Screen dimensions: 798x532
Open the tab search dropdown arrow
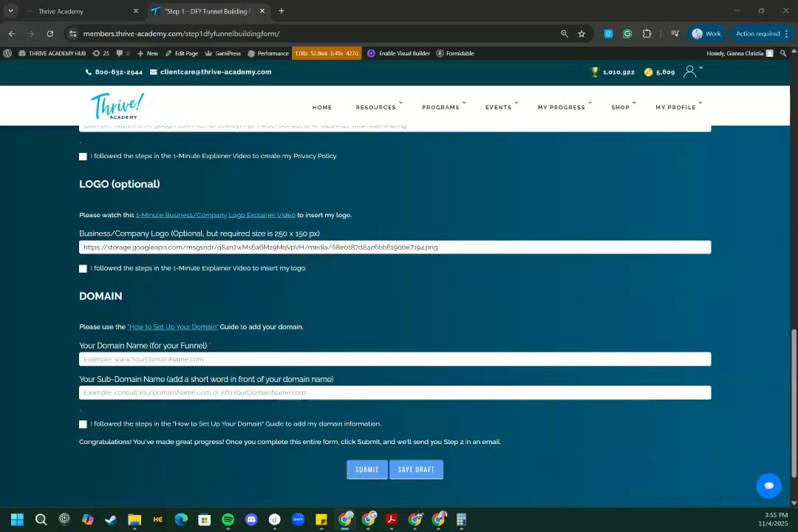[x=10, y=10]
